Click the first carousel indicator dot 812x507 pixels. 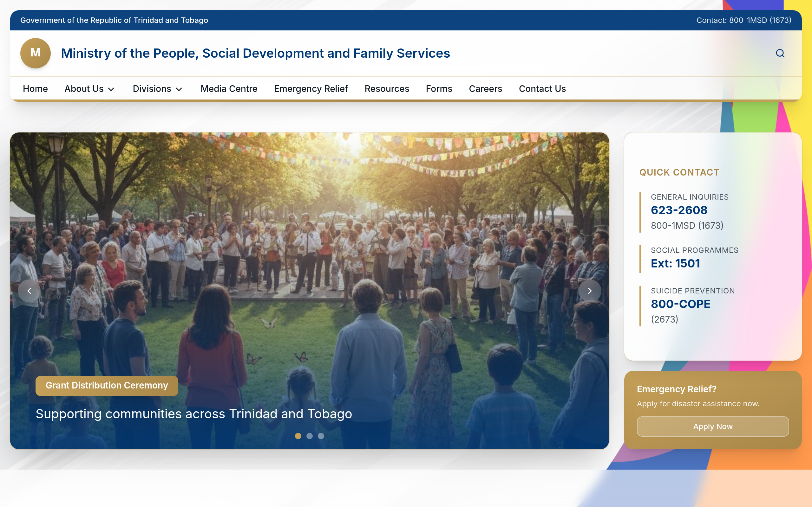click(x=298, y=436)
